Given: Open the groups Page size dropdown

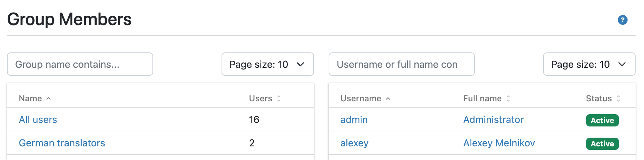Looking at the screenshot, I should point(268,64).
